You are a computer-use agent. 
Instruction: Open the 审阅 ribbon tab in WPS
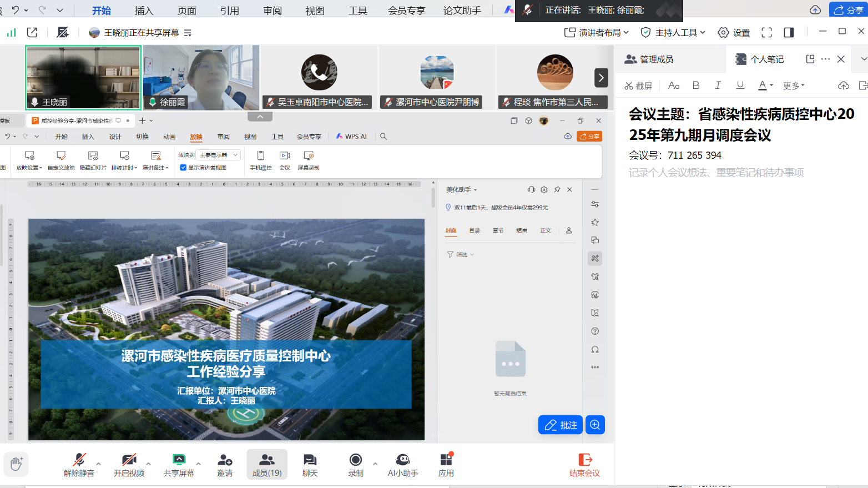pos(223,136)
